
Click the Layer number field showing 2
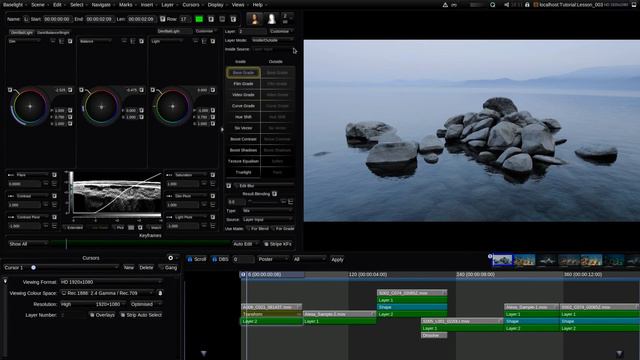tap(252, 31)
